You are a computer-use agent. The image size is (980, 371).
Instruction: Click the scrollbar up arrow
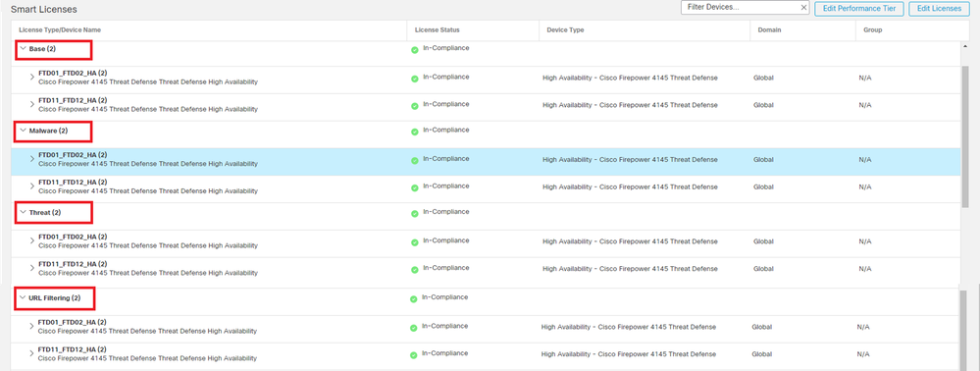[x=965, y=47]
